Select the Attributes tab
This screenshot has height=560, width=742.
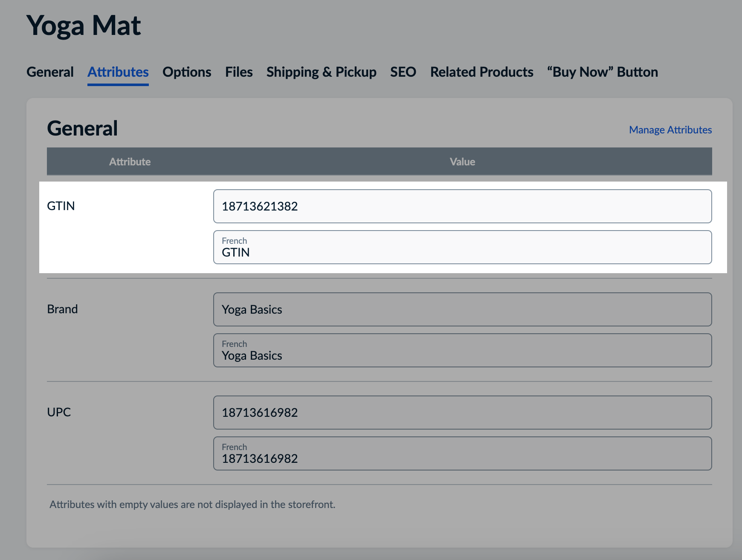coord(118,72)
